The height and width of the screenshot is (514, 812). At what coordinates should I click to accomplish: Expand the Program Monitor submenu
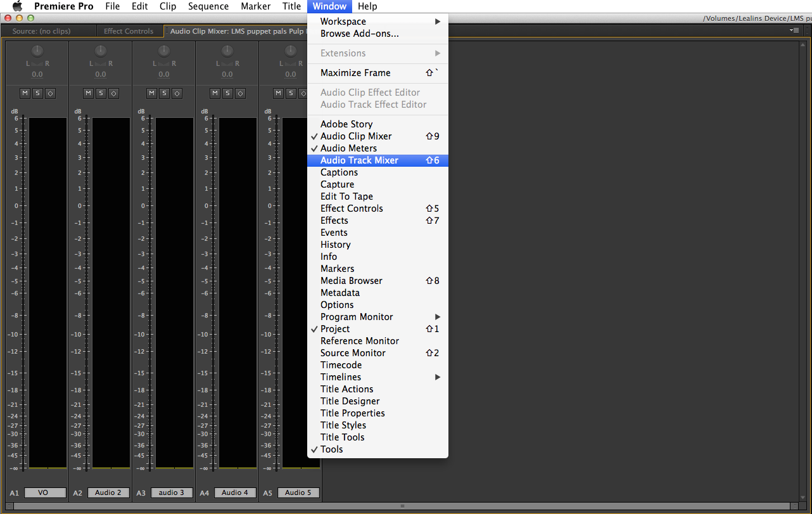click(377, 317)
